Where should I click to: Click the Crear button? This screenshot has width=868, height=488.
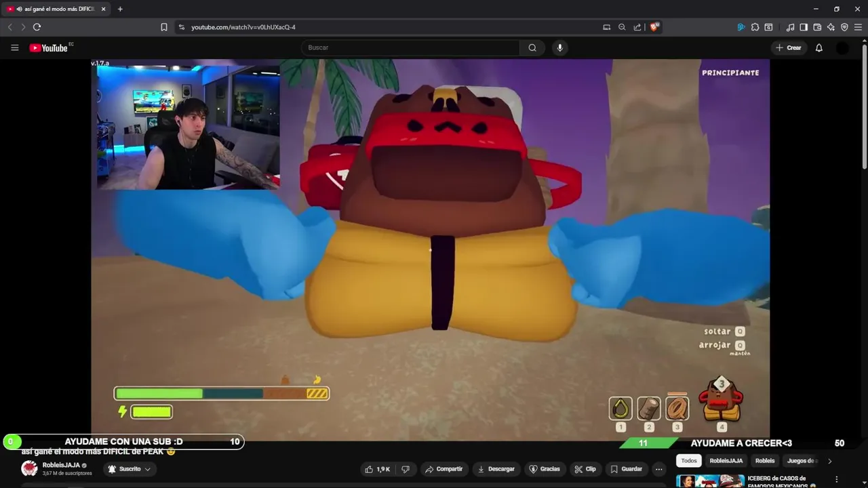click(789, 47)
